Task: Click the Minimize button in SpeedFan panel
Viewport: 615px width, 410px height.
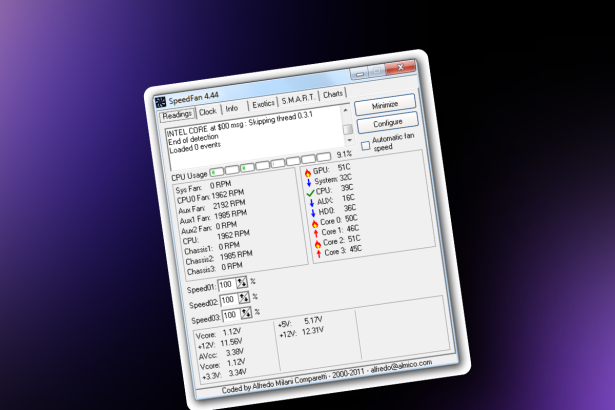Action: pyautogui.click(x=385, y=105)
